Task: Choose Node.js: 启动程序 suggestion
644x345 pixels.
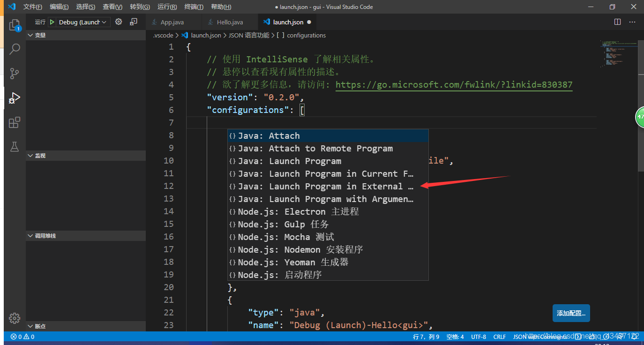Action: coord(328,275)
